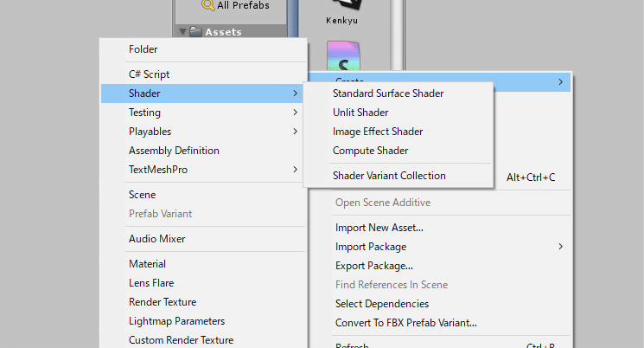Create a Compute Shader
Image resolution: width=644 pixels, height=348 pixels.
coord(371,151)
